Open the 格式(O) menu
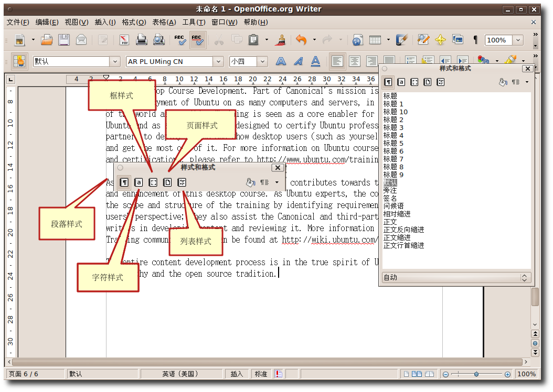The height and width of the screenshot is (392, 553). (133, 22)
